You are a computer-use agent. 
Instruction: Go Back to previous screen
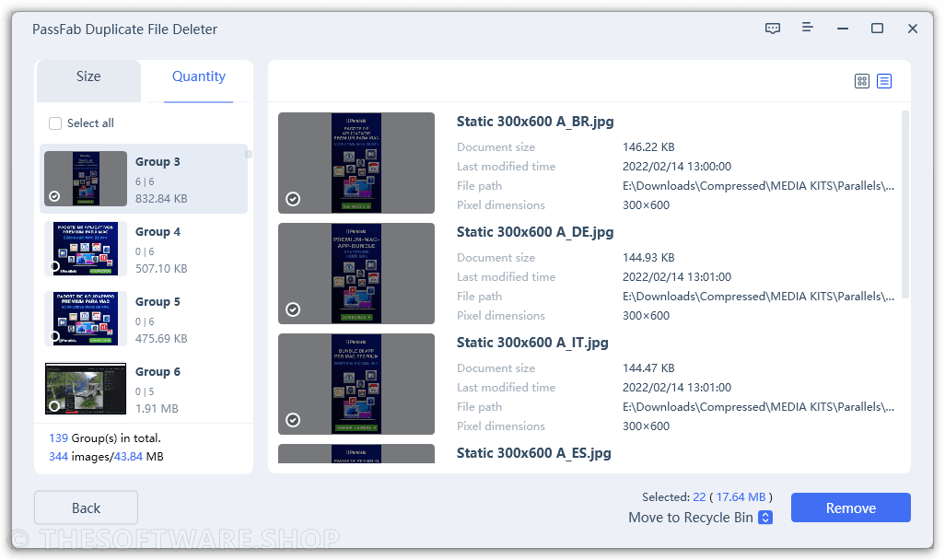[x=87, y=507]
